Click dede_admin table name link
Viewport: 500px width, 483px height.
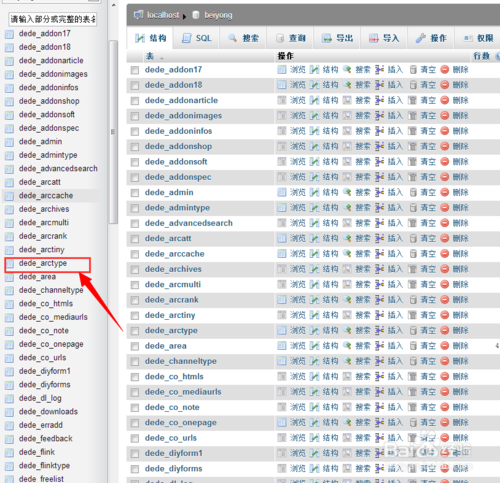tap(169, 192)
